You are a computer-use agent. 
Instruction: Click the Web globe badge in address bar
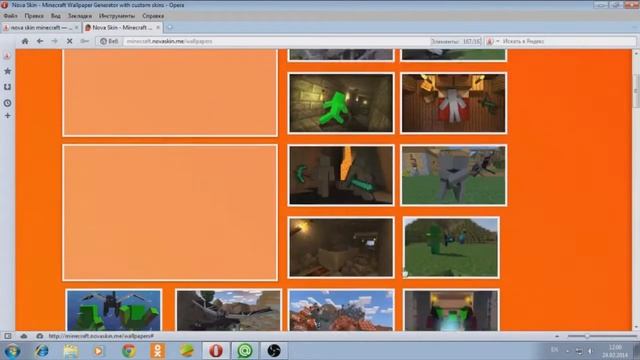click(109, 41)
